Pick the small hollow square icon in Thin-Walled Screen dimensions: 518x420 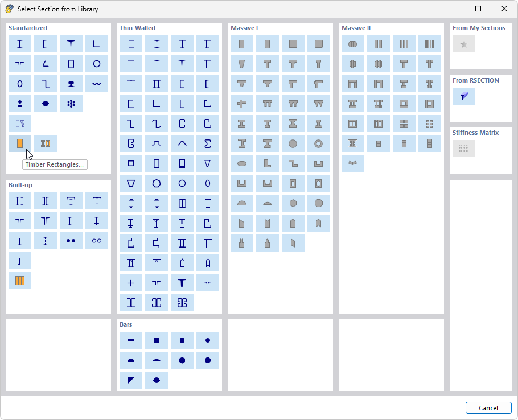131,163
